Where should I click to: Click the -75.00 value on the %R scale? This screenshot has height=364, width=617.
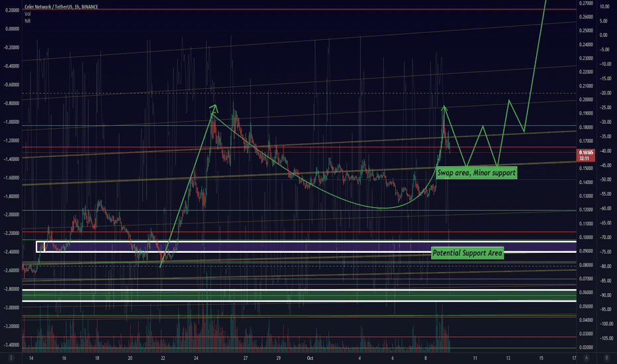point(606,252)
